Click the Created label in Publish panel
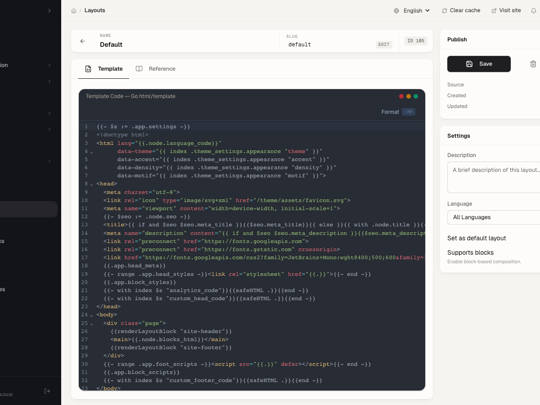 [x=456, y=95]
